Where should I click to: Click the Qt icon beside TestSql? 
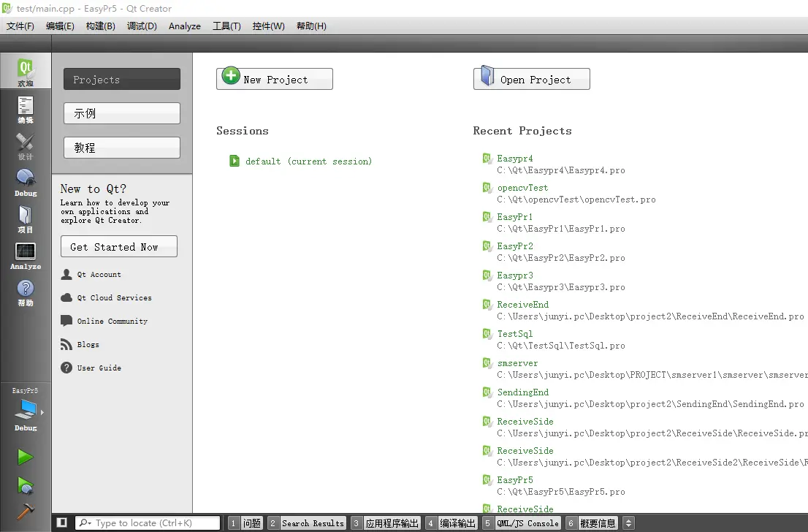click(x=487, y=333)
